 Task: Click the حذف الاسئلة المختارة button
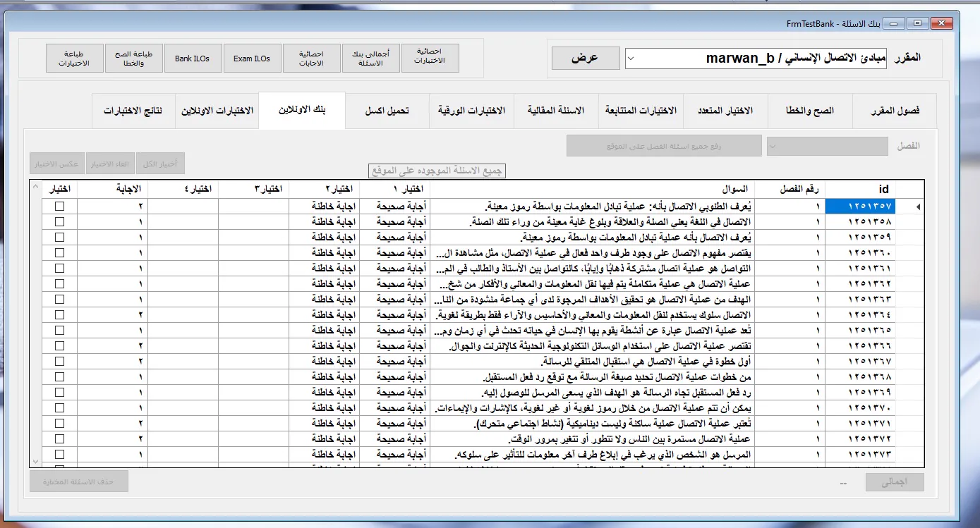pyautogui.click(x=79, y=481)
